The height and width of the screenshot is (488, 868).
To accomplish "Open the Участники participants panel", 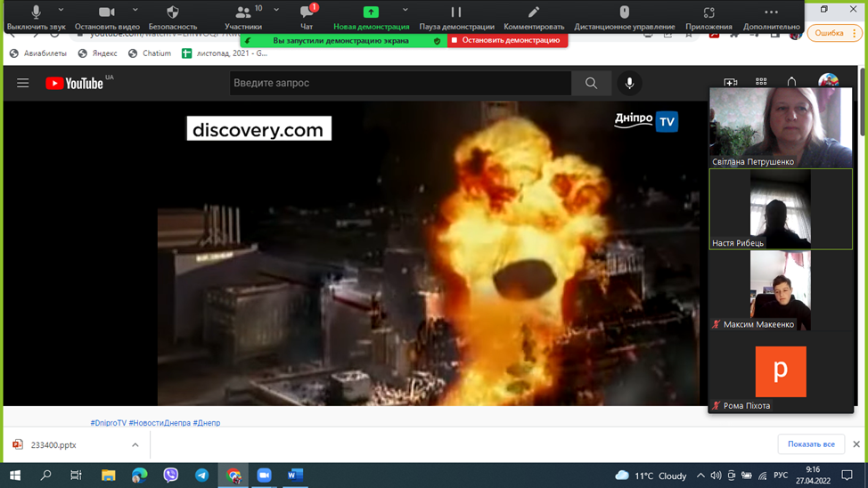I will click(243, 17).
